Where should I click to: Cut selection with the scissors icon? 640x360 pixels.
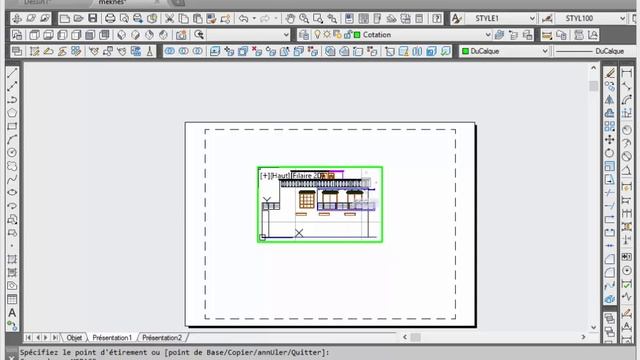point(169,18)
